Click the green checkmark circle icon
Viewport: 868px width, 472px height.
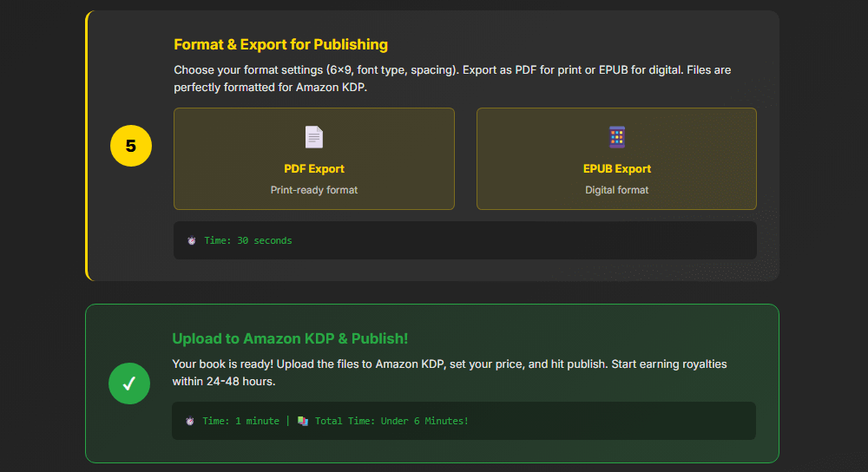(128, 383)
